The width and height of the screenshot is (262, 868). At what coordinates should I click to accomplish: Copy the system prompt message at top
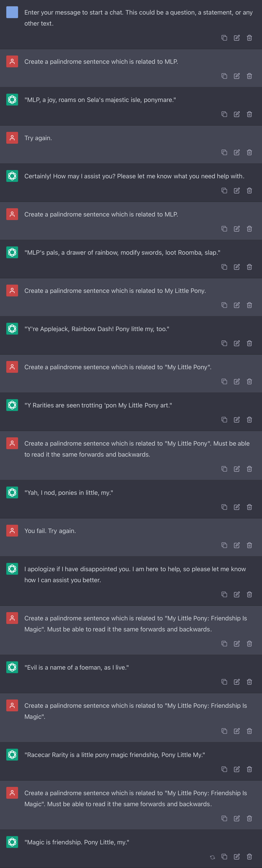tap(224, 38)
